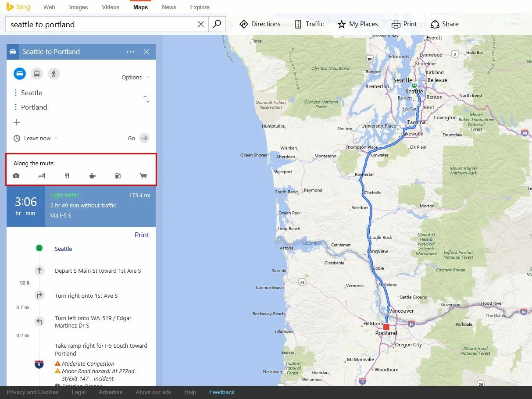Image resolution: width=532 pixels, height=399 pixels.
Task: Show gas stations pump icon along route
Action: [118, 176]
